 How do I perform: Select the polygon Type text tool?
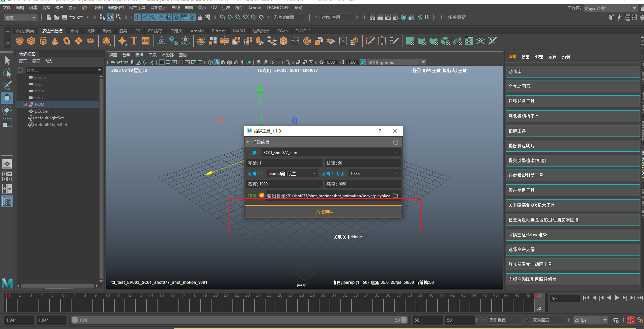coord(134,41)
